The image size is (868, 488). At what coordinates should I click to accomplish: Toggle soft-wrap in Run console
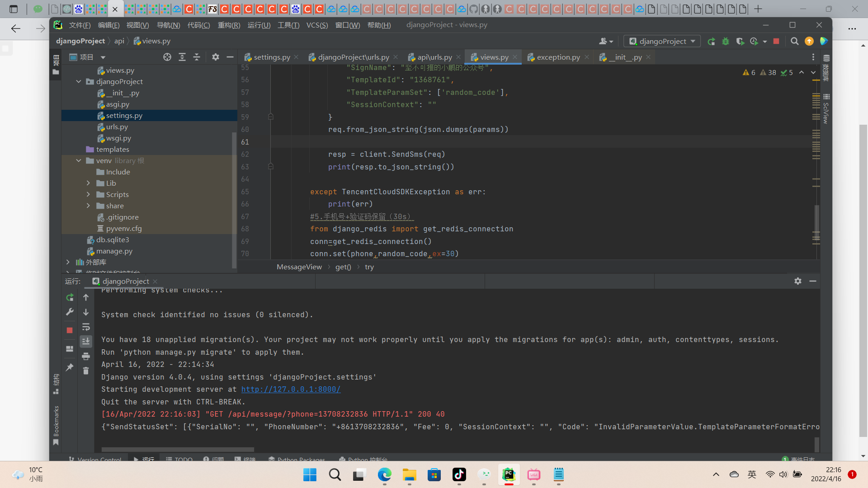coord(86,327)
